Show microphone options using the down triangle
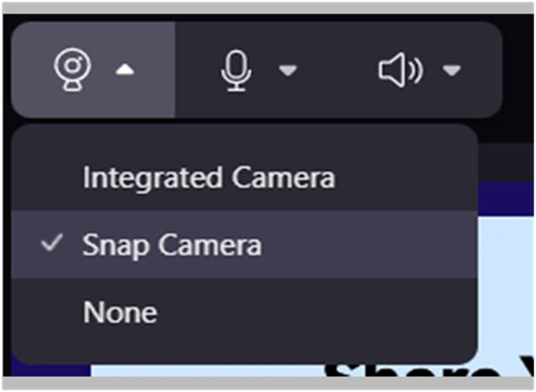 [288, 70]
